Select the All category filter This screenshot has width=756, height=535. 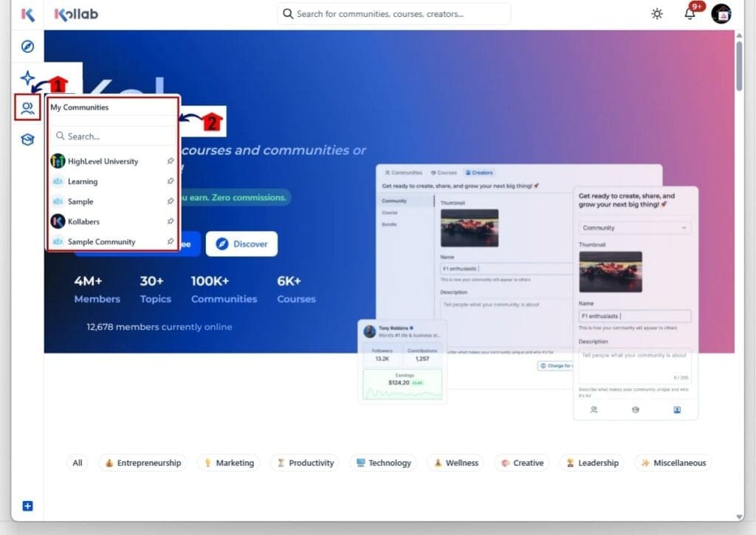[x=77, y=463]
